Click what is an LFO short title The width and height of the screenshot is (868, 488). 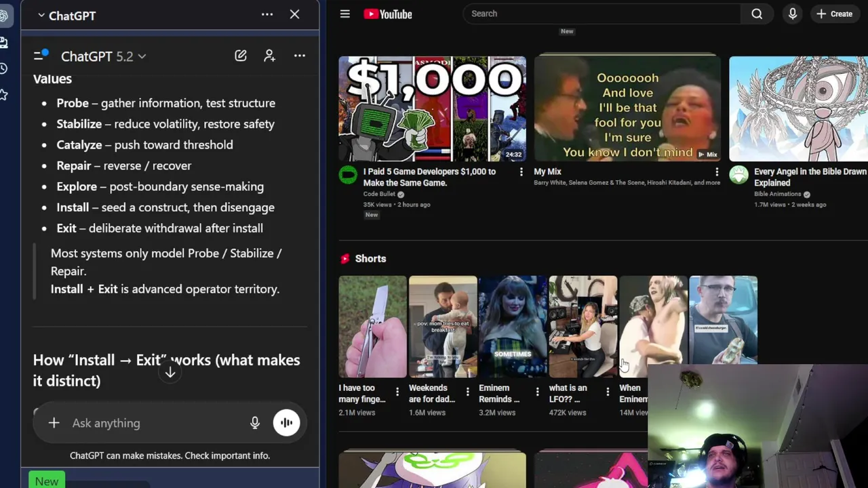tap(568, 393)
